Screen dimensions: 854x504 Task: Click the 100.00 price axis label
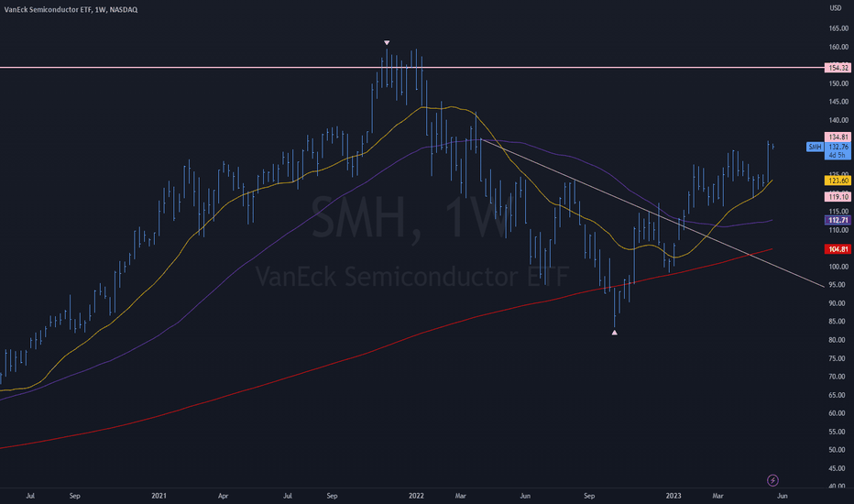[x=838, y=267]
